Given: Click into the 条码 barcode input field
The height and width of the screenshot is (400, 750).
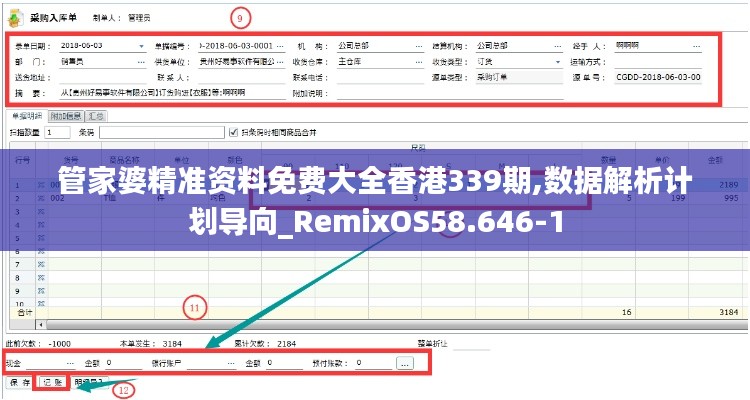Looking at the screenshot, I should click(x=160, y=131).
